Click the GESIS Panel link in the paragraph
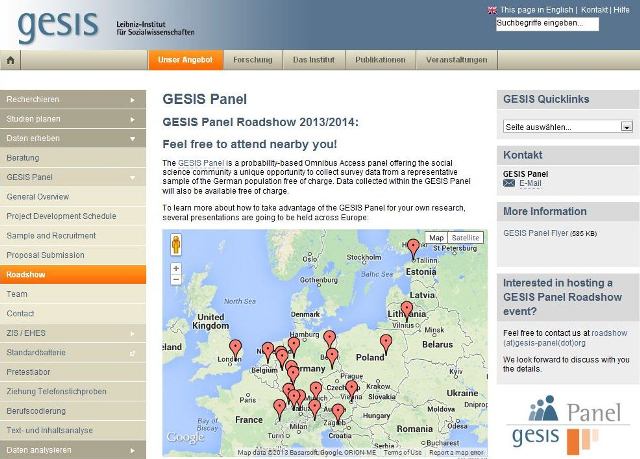 coord(201,163)
